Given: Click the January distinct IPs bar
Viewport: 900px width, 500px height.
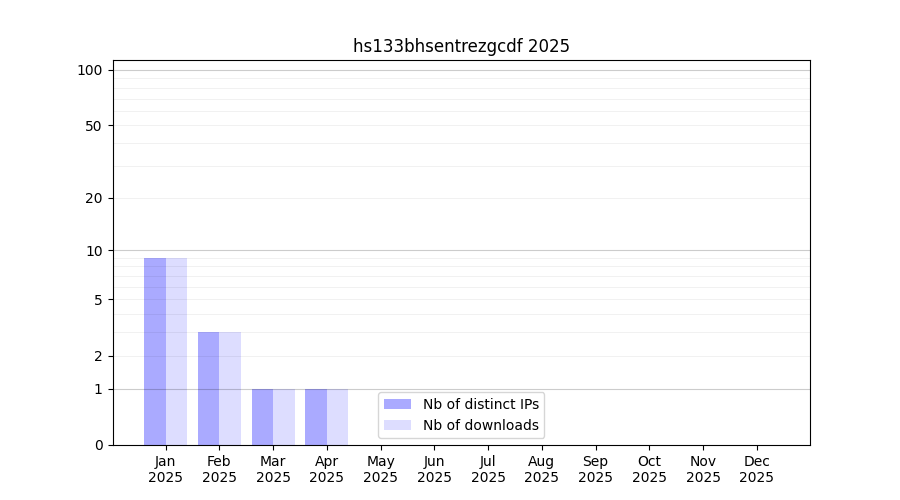Looking at the screenshot, I should point(155,351).
